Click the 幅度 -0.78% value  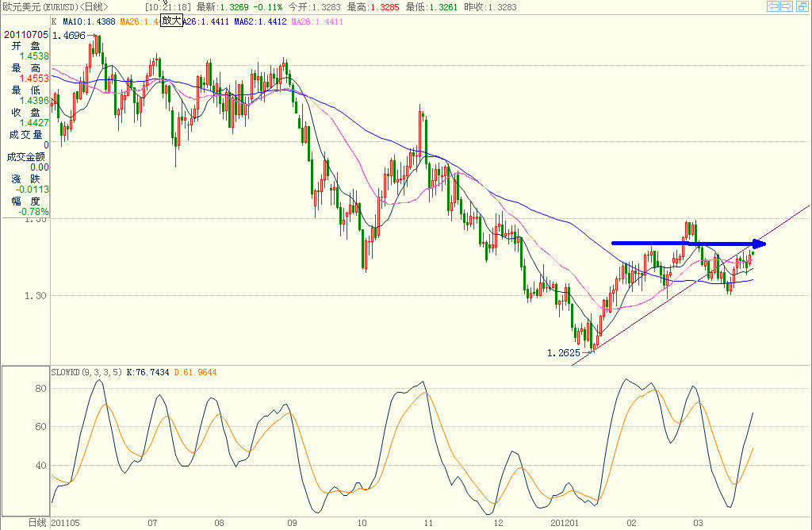[33, 211]
